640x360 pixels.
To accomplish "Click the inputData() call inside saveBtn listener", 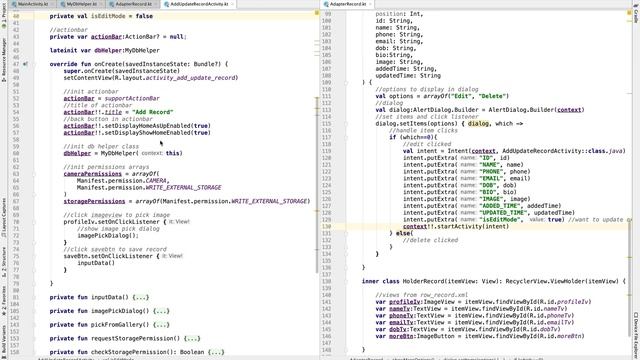I will 96,263.
